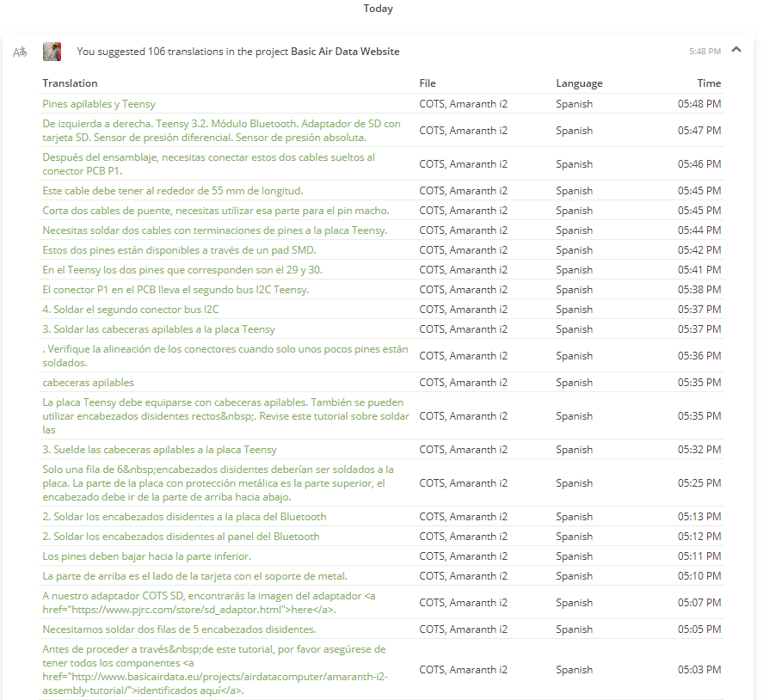Screen dimensions: 782x700
Task: Click "Spanish" in the 05:03 PM row
Action: pyautogui.click(x=575, y=670)
